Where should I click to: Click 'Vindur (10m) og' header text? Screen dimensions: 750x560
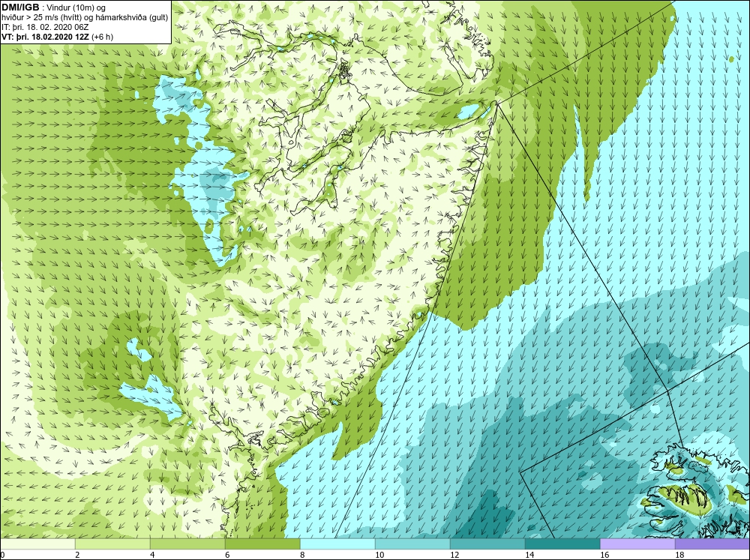click(x=77, y=8)
